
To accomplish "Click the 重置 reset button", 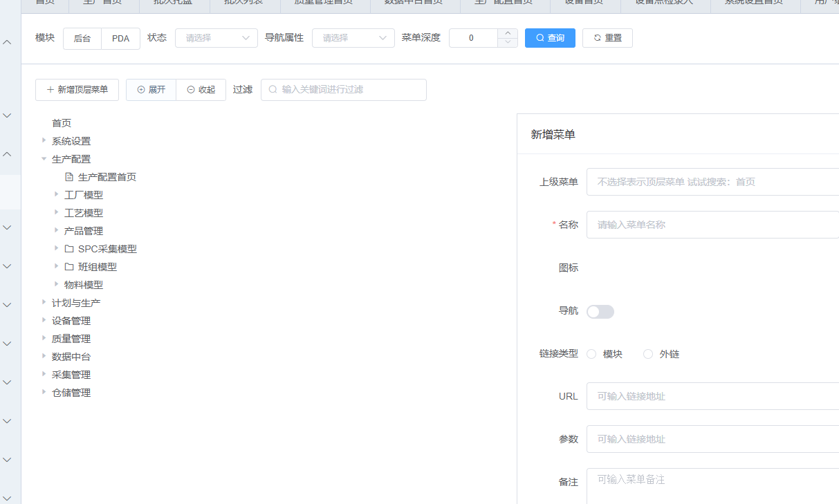I will [607, 38].
